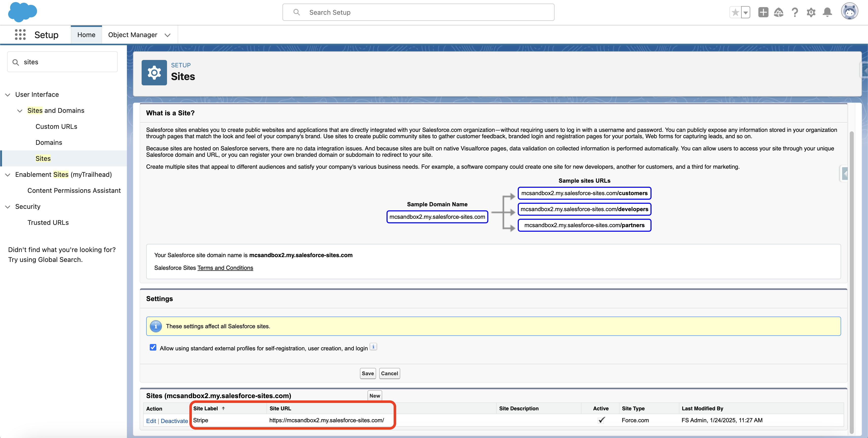The height and width of the screenshot is (438, 868).
Task: Open the Terms and Conditions link
Action: 225,268
